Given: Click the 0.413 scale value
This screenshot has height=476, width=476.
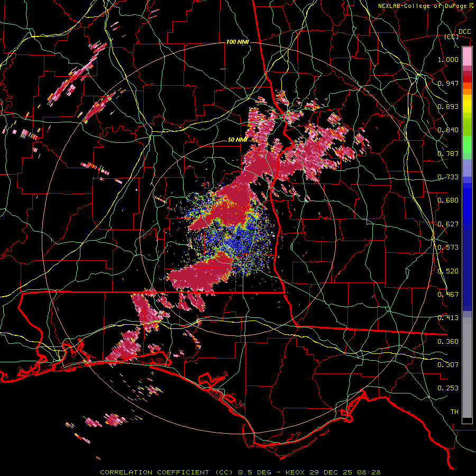Looking at the screenshot, I should click(x=448, y=318).
